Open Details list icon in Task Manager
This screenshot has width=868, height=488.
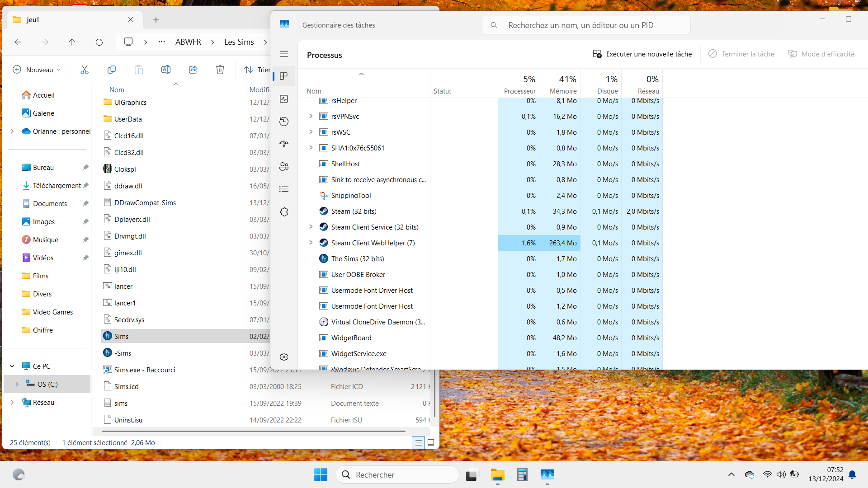(x=284, y=189)
